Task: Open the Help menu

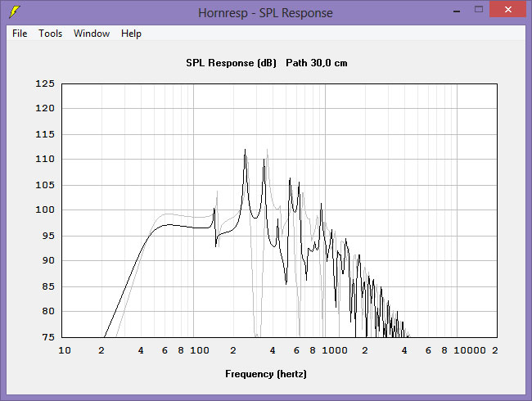Action: point(131,34)
